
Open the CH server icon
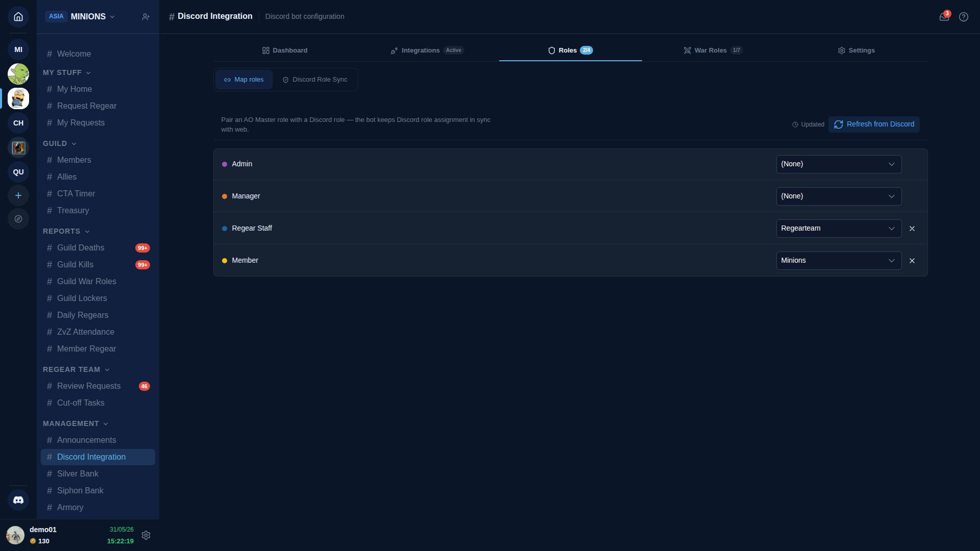click(x=18, y=123)
